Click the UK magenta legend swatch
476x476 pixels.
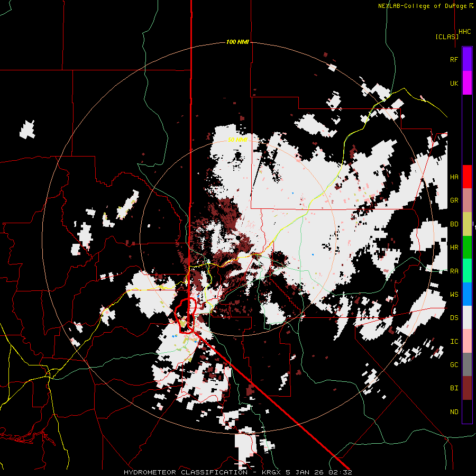[x=467, y=83]
